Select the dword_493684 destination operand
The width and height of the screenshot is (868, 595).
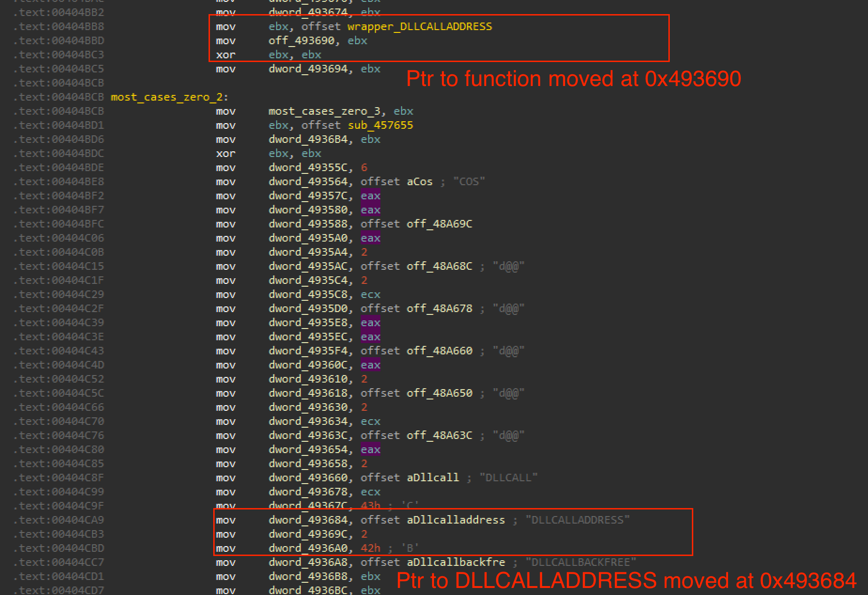click(308, 520)
